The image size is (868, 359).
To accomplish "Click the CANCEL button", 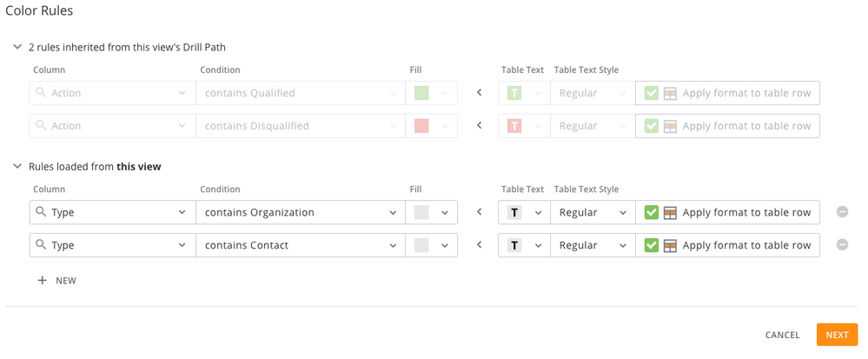I will 782,335.
